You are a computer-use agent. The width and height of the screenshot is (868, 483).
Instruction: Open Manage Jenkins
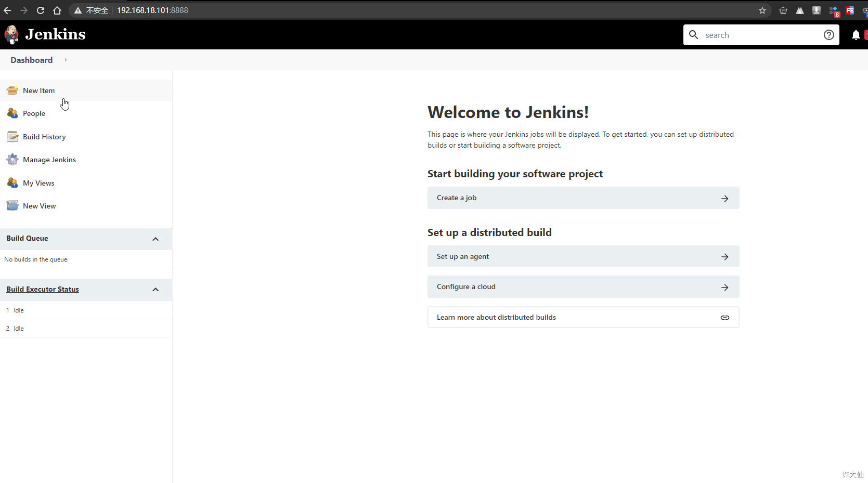49,160
